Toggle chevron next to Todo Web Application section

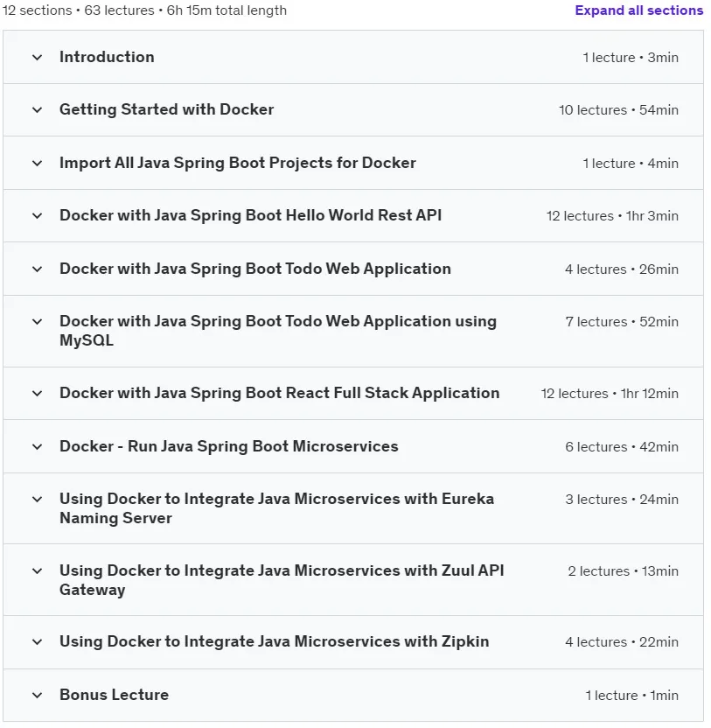pyautogui.click(x=37, y=269)
